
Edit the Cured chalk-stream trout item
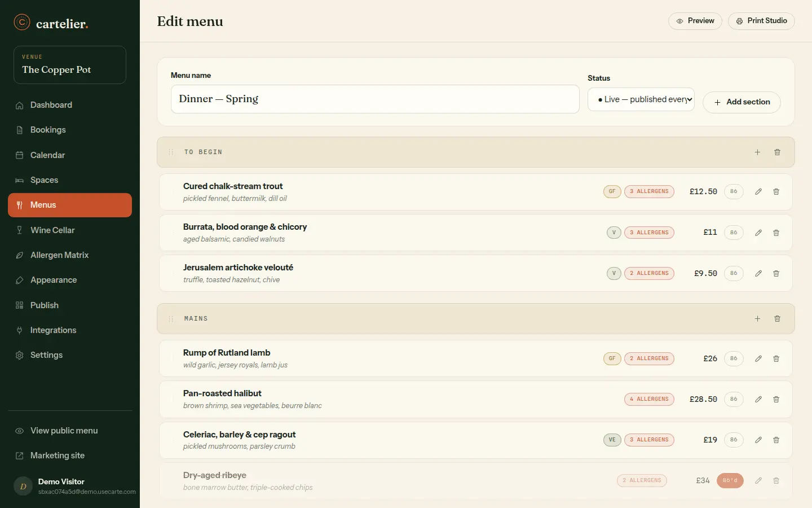(x=758, y=192)
